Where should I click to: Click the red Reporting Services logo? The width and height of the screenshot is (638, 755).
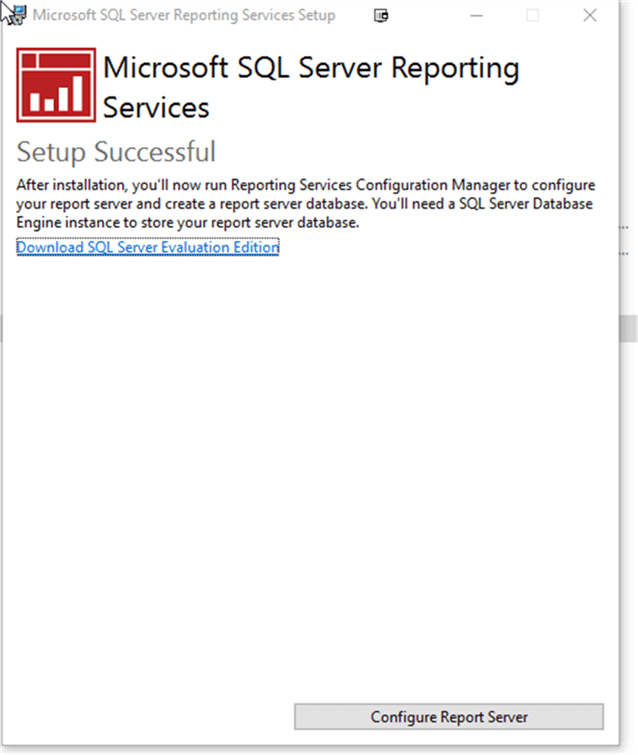[56, 85]
